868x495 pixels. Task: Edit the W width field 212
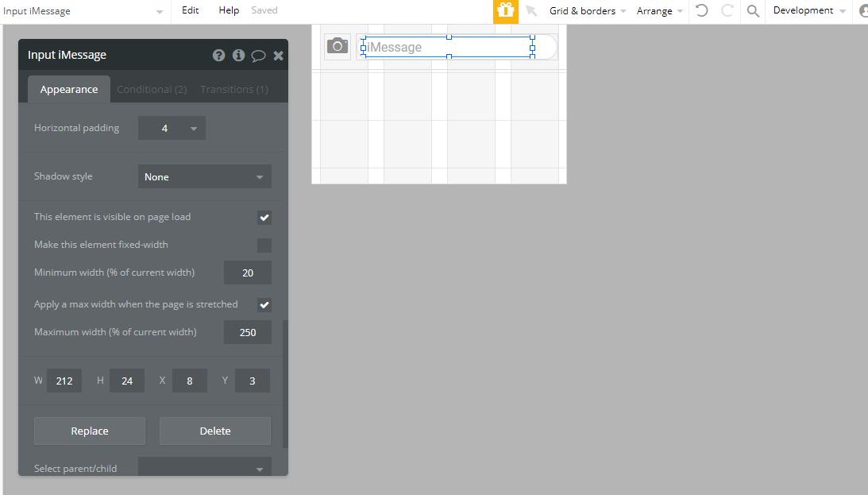coord(64,381)
